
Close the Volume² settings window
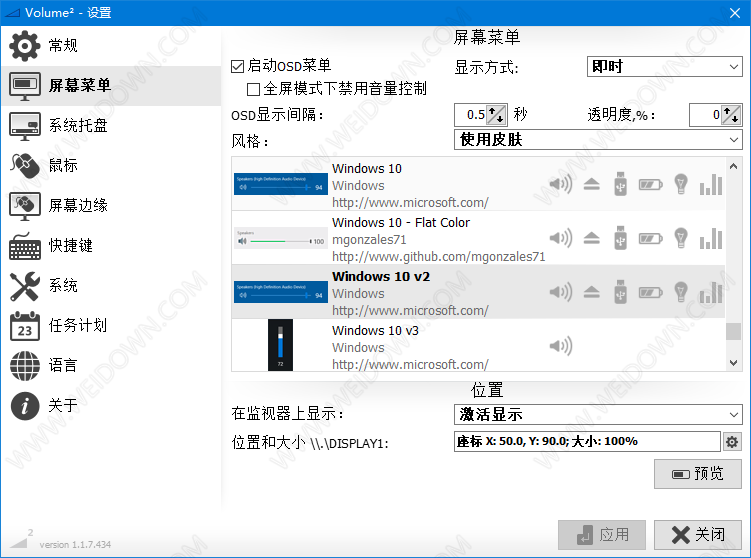point(735,13)
